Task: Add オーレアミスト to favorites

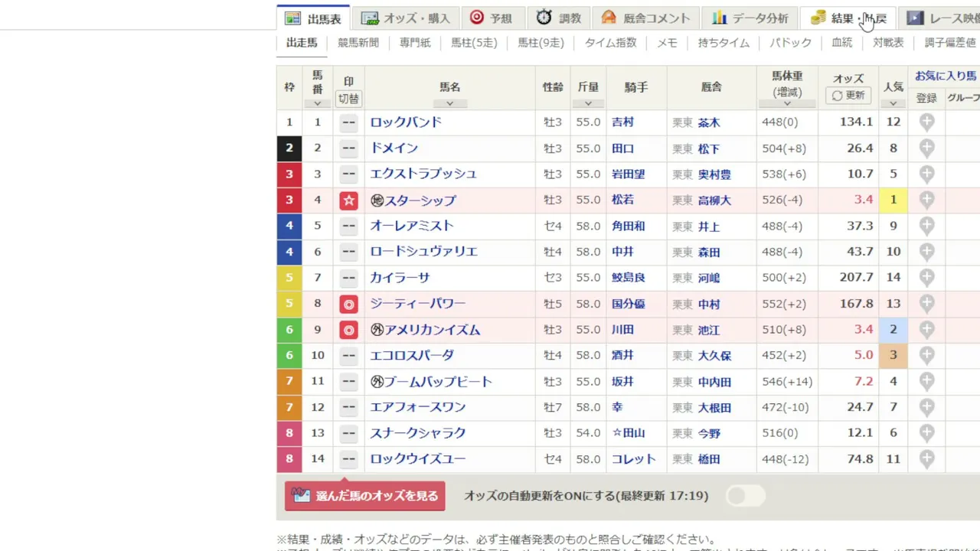Action: [x=926, y=227]
